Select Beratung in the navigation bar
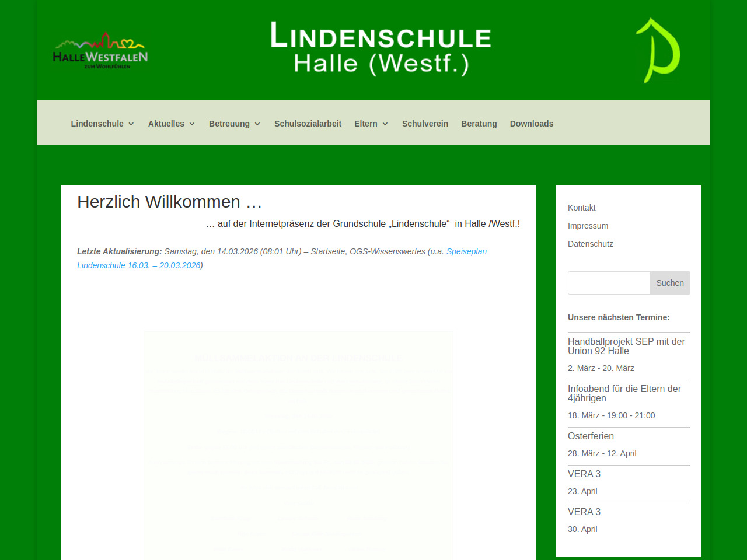This screenshot has width=747, height=560. point(479,124)
